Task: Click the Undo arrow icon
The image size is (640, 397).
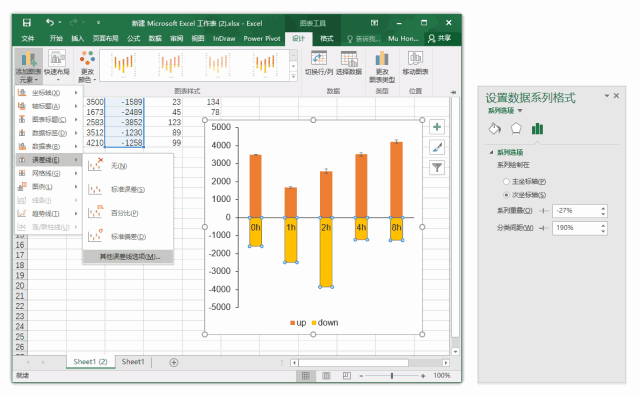Action: click(50, 22)
